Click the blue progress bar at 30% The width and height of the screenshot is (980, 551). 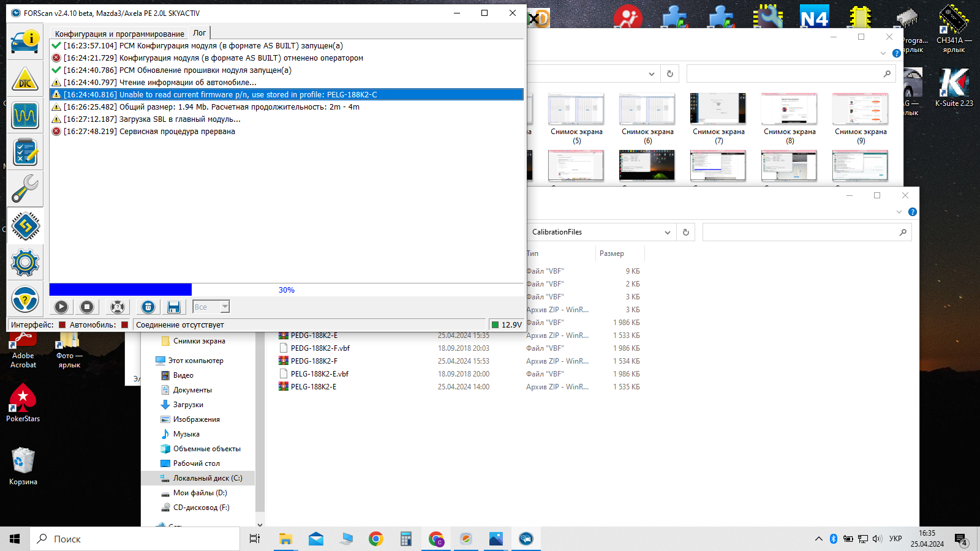coord(121,290)
